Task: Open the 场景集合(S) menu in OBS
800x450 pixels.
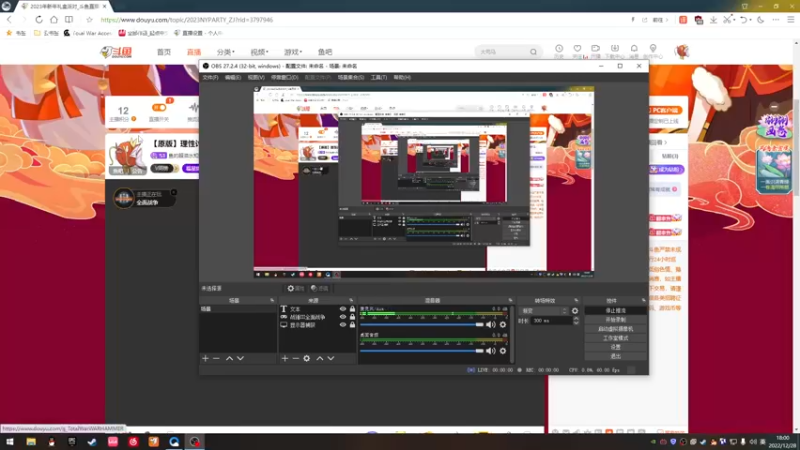Action: [351, 78]
